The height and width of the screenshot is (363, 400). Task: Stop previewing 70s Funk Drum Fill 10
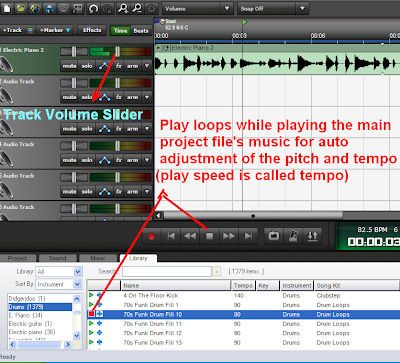pyautogui.click(x=91, y=314)
